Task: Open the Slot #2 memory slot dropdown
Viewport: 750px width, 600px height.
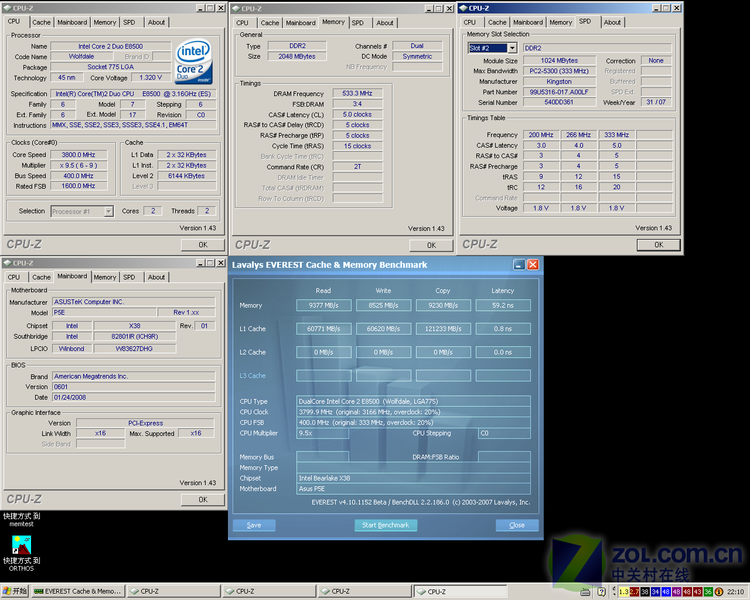Action: [512, 48]
